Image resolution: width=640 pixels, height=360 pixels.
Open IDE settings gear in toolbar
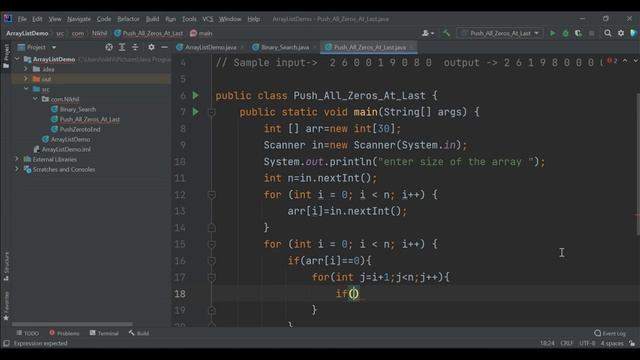621,33
